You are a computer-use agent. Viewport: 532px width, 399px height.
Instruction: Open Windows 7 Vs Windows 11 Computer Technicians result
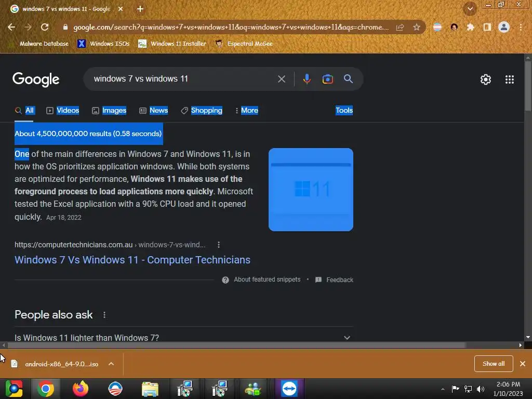coord(132,260)
